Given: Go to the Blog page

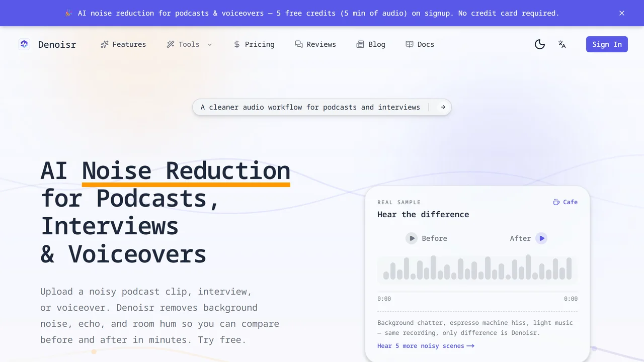Looking at the screenshot, I should [x=371, y=44].
